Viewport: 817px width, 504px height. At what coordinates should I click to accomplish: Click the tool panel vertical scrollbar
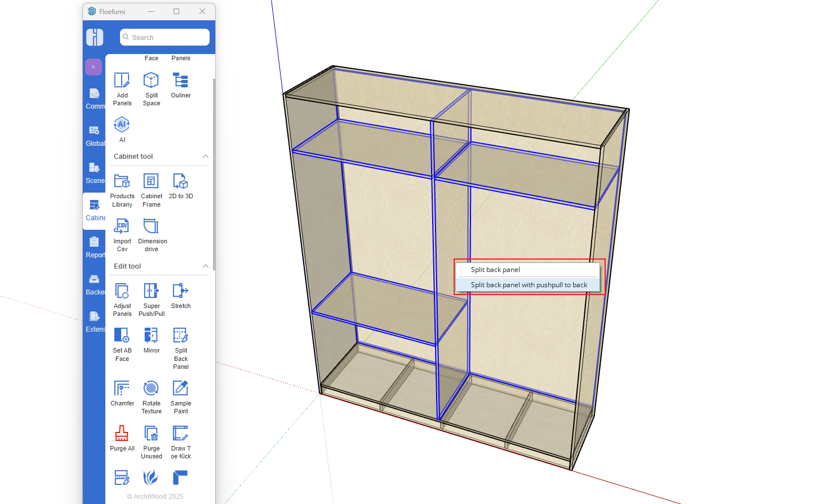click(x=214, y=169)
